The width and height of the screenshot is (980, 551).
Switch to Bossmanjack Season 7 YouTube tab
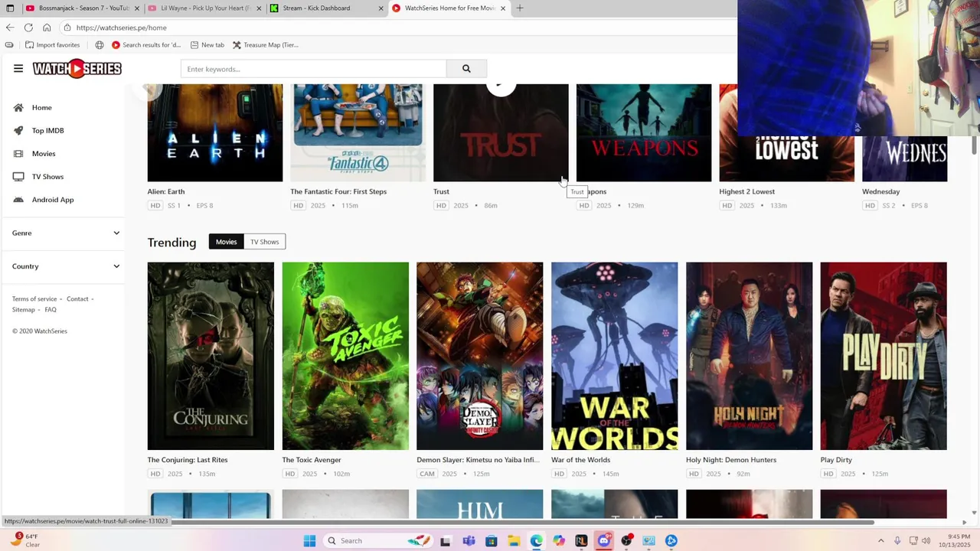pos(82,8)
